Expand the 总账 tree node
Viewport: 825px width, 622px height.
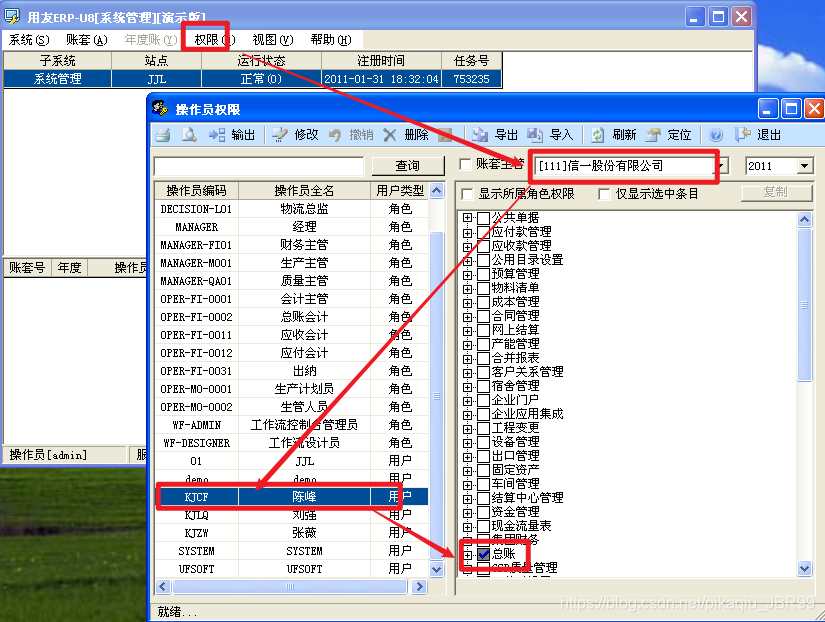pyautogui.click(x=467, y=555)
